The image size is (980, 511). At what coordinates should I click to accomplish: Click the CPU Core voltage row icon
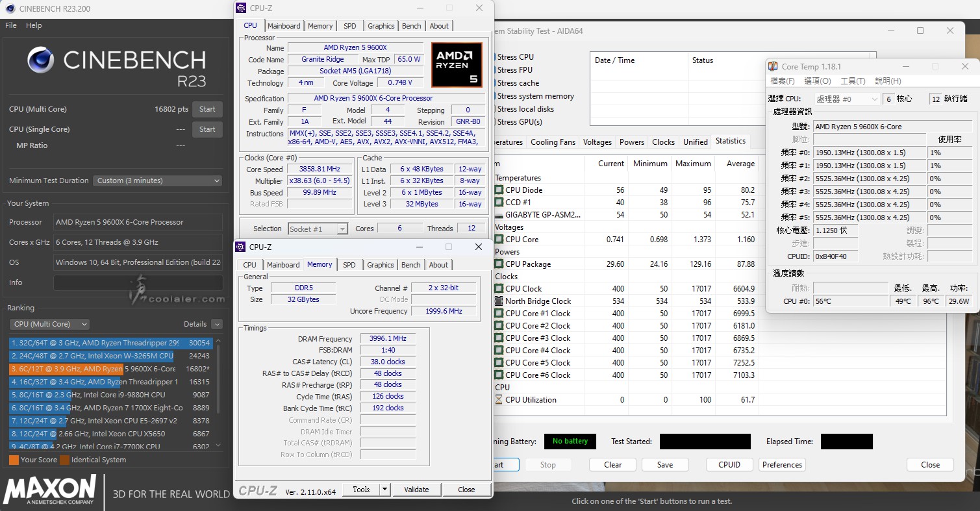click(x=499, y=240)
